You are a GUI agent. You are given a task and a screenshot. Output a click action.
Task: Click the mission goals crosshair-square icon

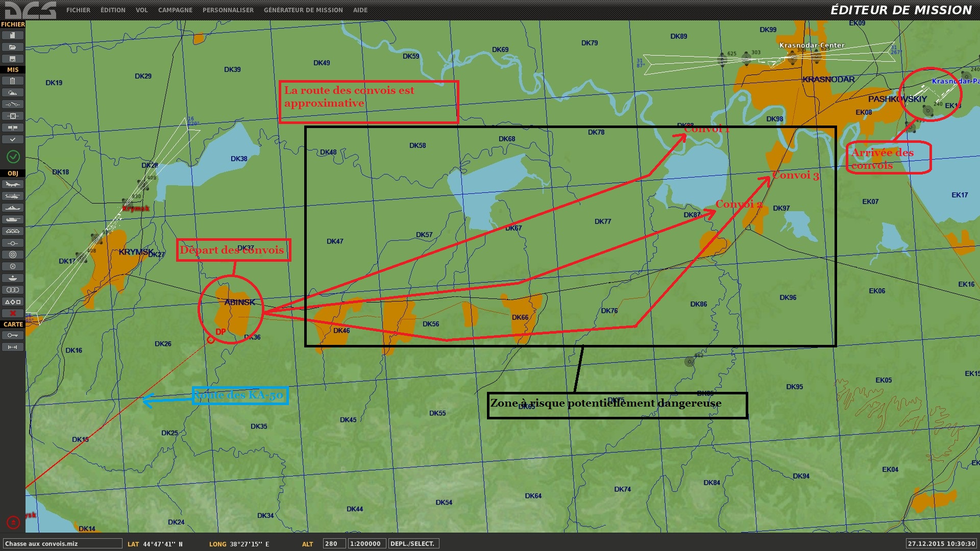click(x=13, y=116)
